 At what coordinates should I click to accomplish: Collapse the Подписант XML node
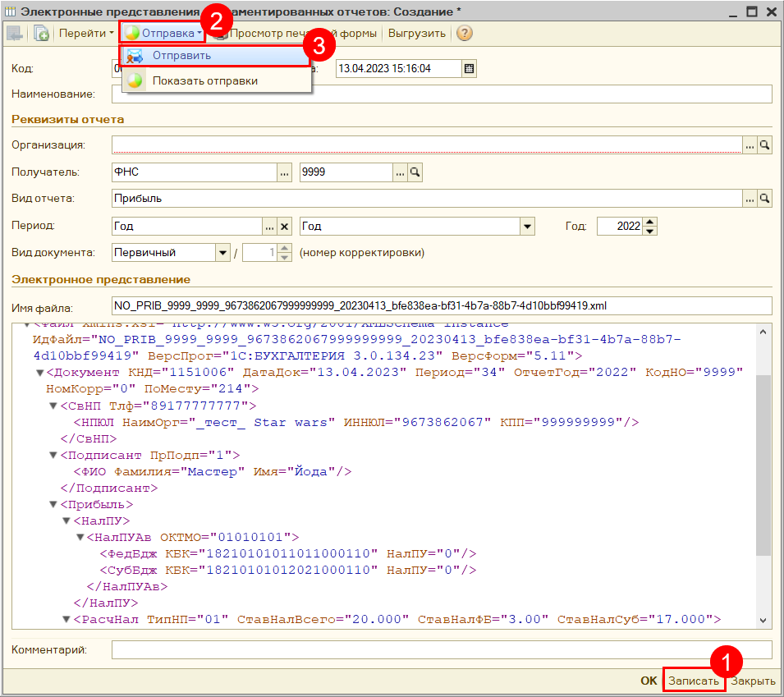point(53,455)
